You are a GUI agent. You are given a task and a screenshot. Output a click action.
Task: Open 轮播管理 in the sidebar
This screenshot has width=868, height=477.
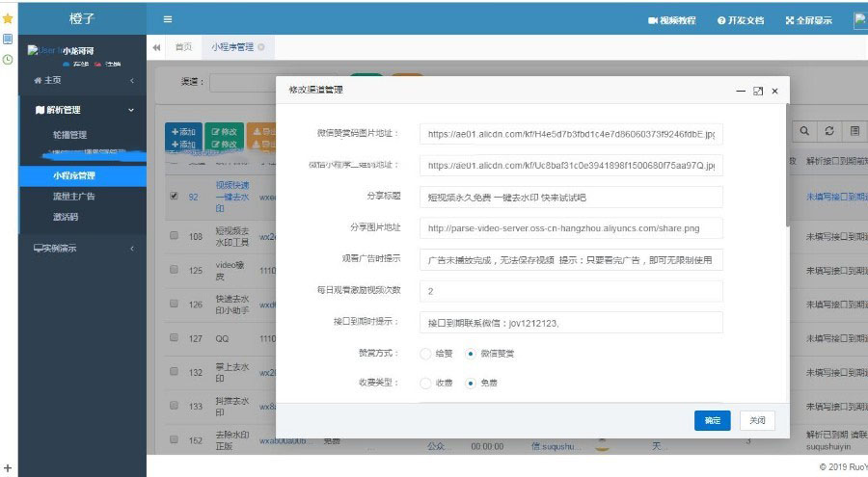pyautogui.click(x=69, y=135)
